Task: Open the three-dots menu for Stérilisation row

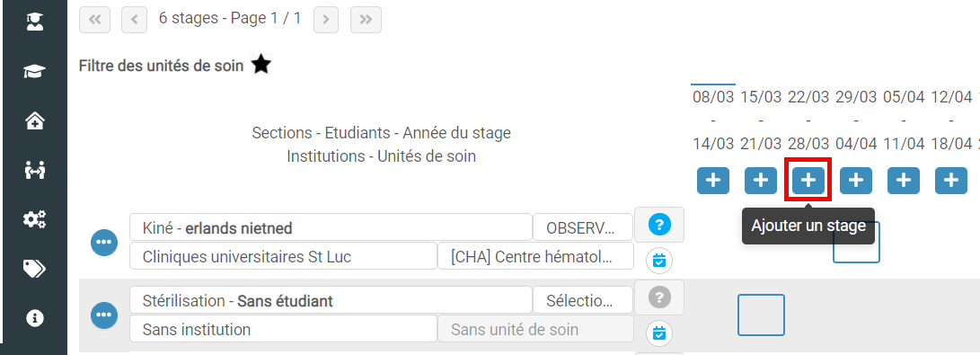Action: point(104,315)
